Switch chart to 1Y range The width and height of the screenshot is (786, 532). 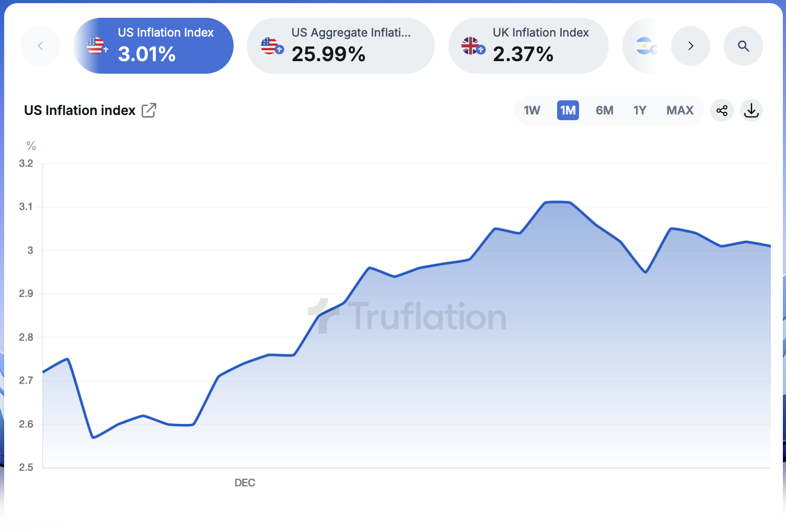coord(640,110)
